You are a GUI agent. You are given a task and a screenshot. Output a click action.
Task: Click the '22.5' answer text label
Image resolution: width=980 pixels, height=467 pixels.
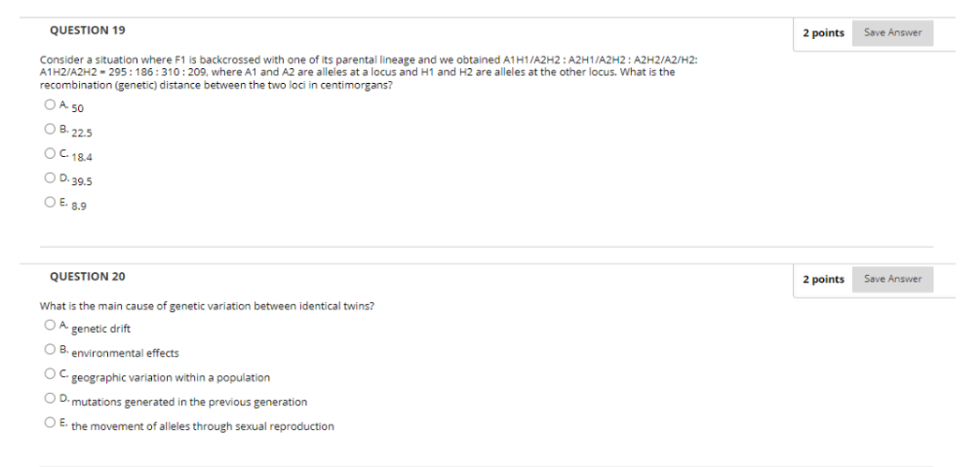point(82,134)
